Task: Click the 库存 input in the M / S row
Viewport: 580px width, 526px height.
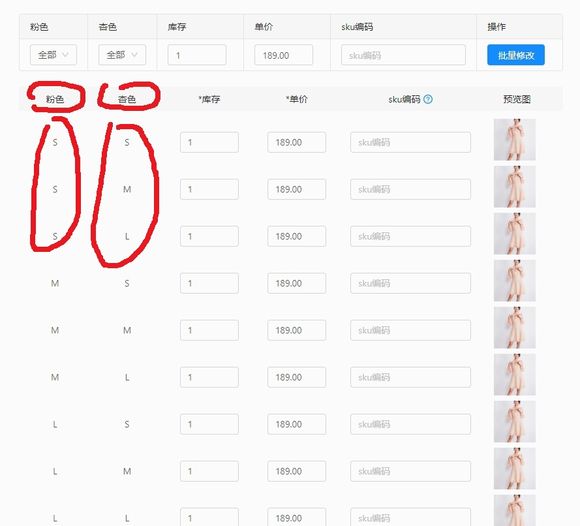Action: pyautogui.click(x=209, y=283)
